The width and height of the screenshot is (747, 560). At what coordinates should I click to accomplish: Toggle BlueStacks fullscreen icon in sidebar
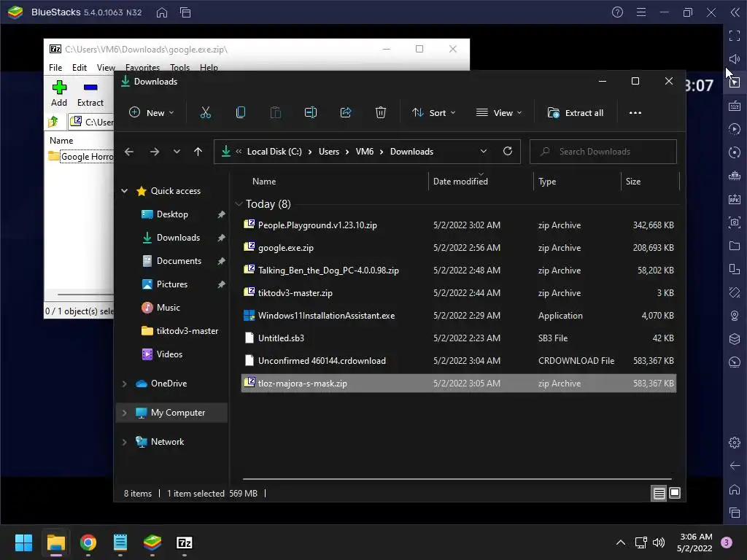pos(735,36)
